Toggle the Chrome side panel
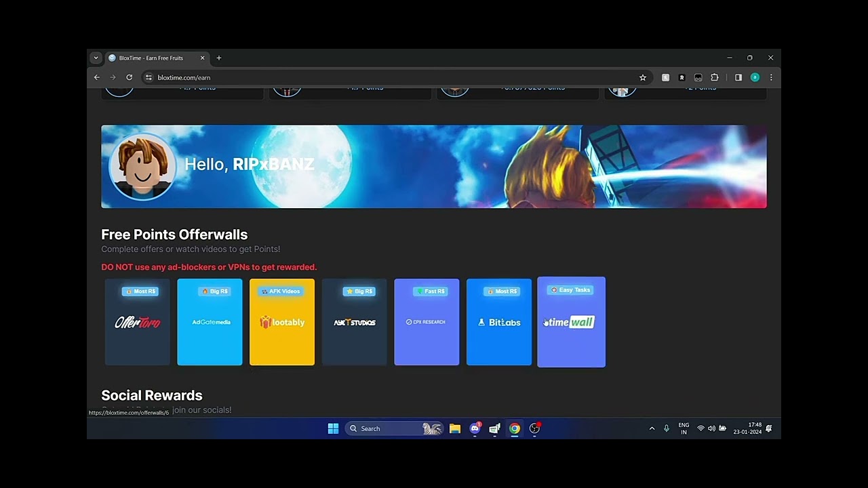This screenshot has width=868, height=488. 738,77
